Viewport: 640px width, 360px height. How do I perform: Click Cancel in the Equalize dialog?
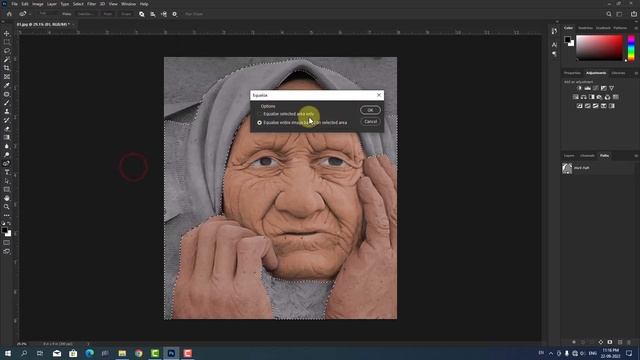(370, 122)
